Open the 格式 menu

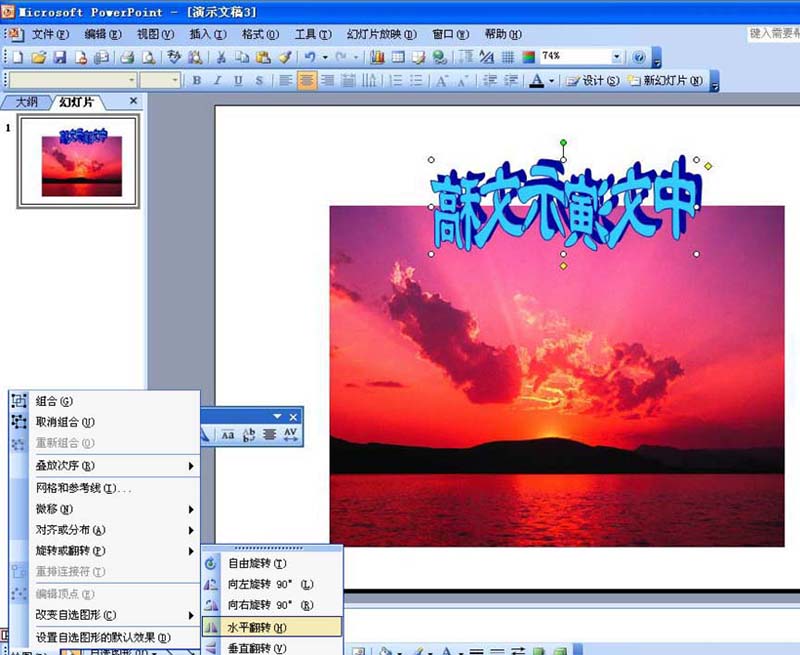(x=260, y=34)
